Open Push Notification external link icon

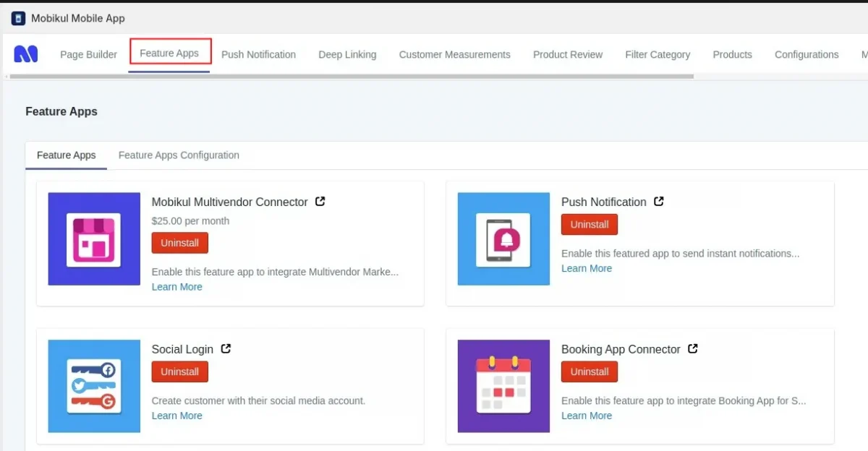(x=658, y=202)
